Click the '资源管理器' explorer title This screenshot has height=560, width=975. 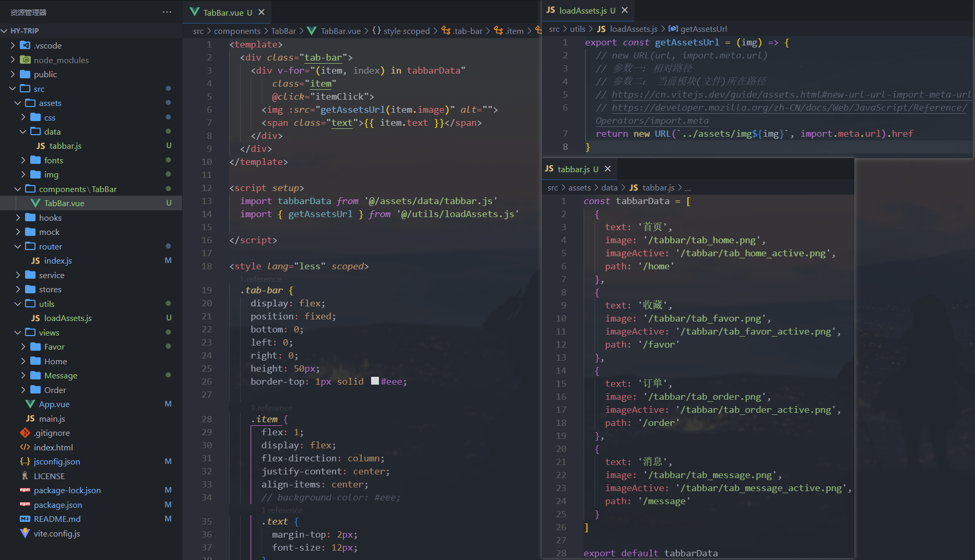(x=28, y=12)
